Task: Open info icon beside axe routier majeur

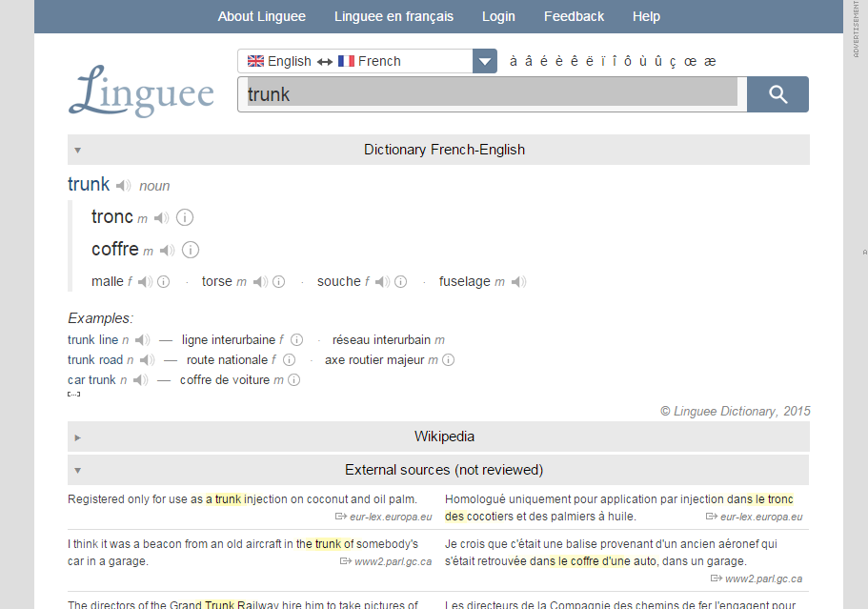Action: pos(448,360)
